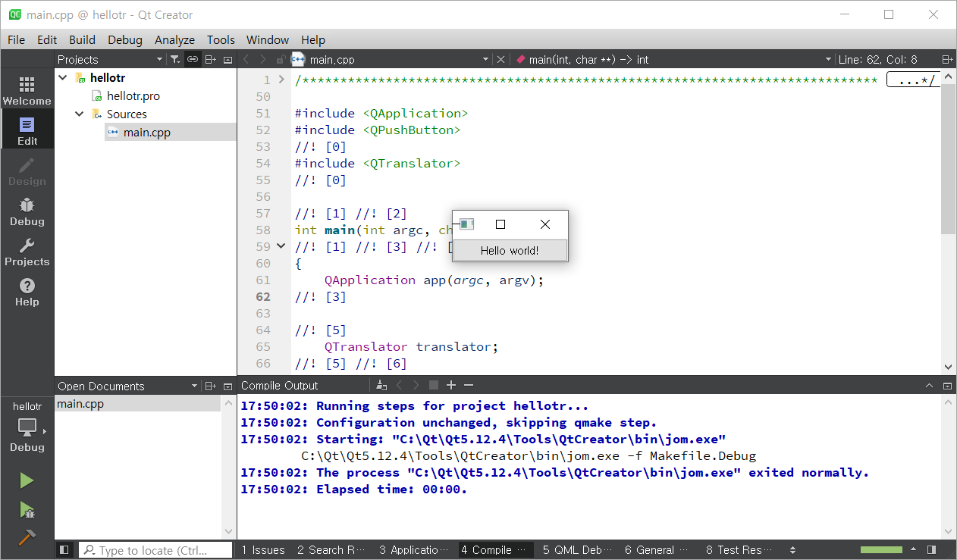The width and height of the screenshot is (957, 560).
Task: Click the Hello world! button
Action: (x=510, y=250)
